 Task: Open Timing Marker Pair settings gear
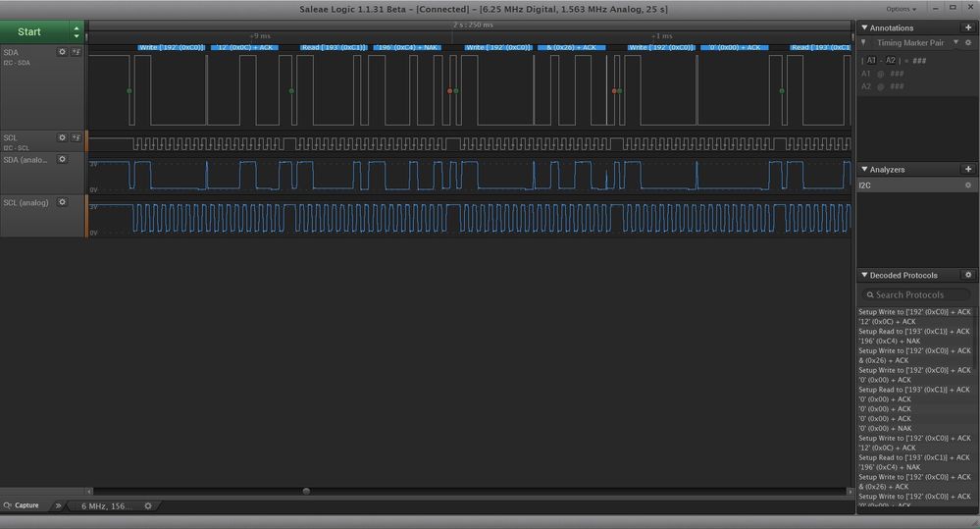[x=968, y=42]
